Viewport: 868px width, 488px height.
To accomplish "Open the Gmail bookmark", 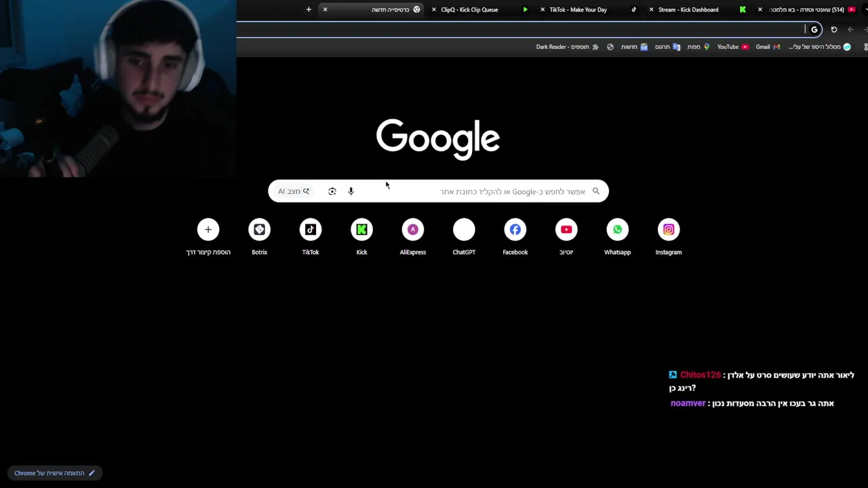I will [768, 47].
